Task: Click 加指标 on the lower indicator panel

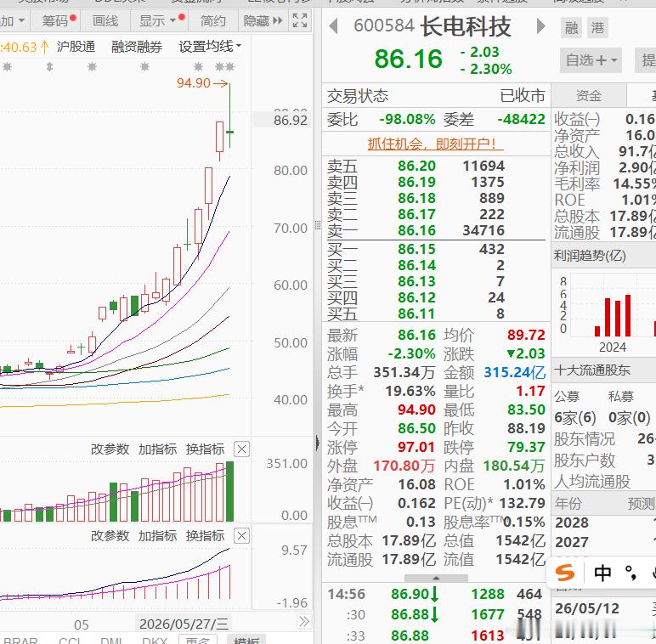Action: [x=157, y=536]
